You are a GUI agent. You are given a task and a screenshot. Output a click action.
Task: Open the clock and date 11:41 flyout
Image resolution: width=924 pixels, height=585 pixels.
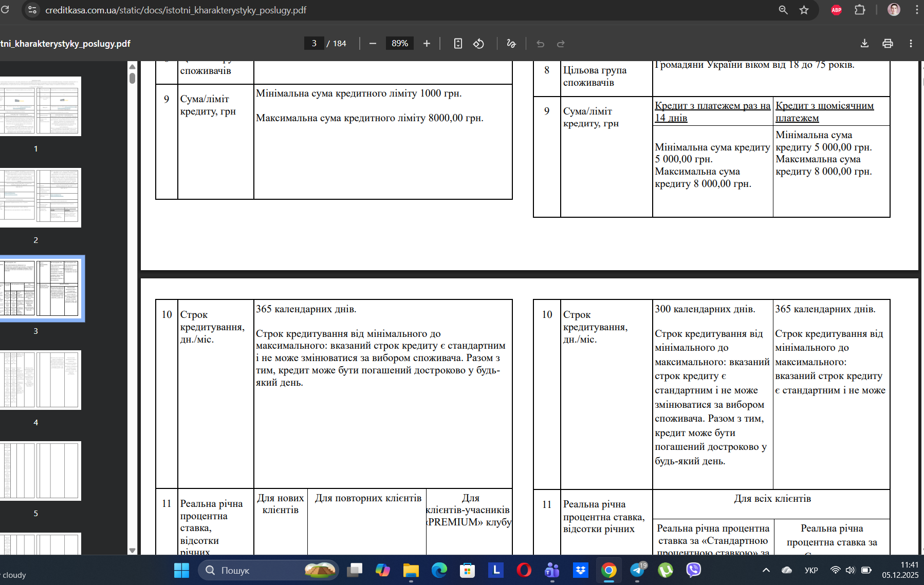[x=900, y=570]
